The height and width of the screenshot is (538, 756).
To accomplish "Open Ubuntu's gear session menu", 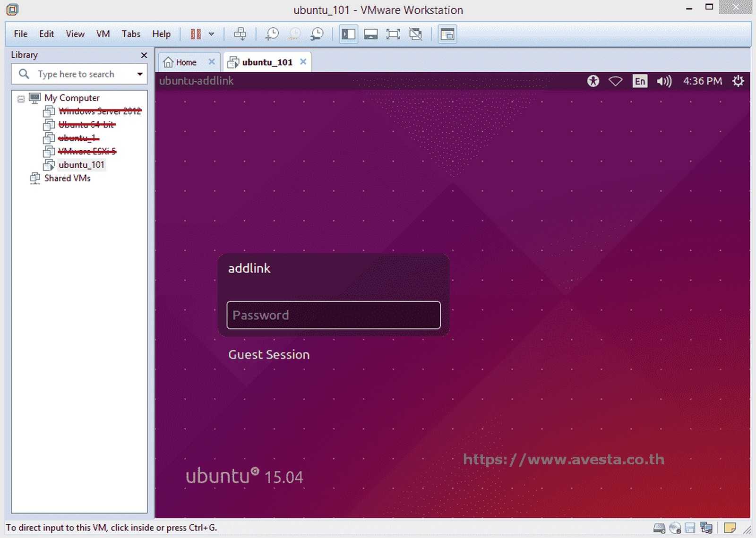I will tap(738, 81).
